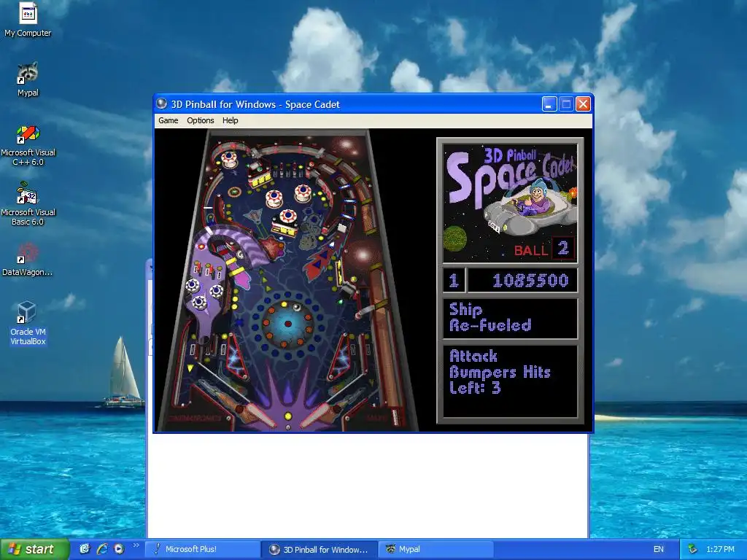The height and width of the screenshot is (560, 747).
Task: Click the Attack Bumpers Hits Left message
Action: point(510,381)
